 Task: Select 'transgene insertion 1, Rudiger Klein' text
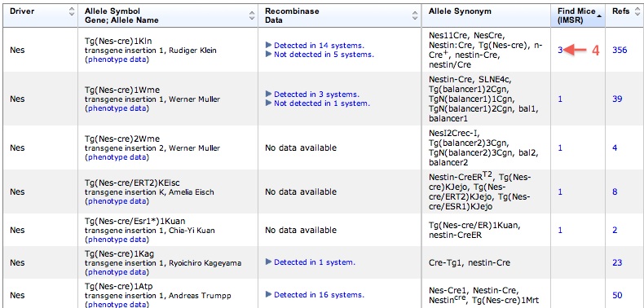pyautogui.click(x=150, y=51)
